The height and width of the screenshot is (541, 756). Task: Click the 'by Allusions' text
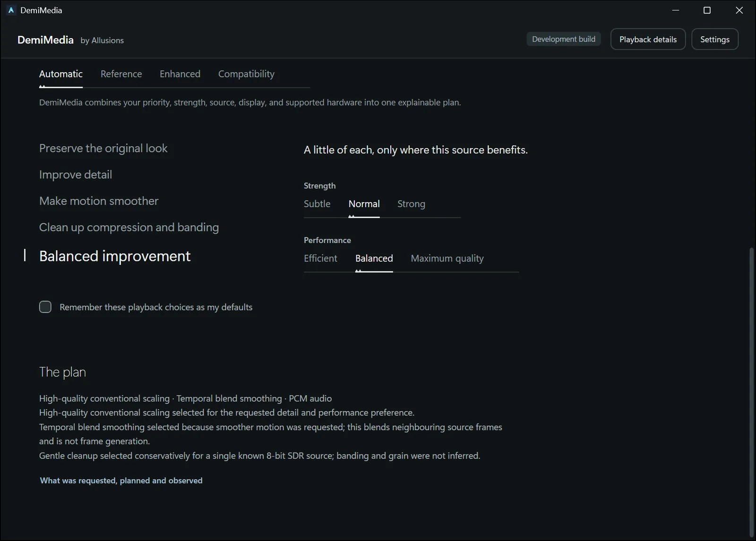click(102, 41)
